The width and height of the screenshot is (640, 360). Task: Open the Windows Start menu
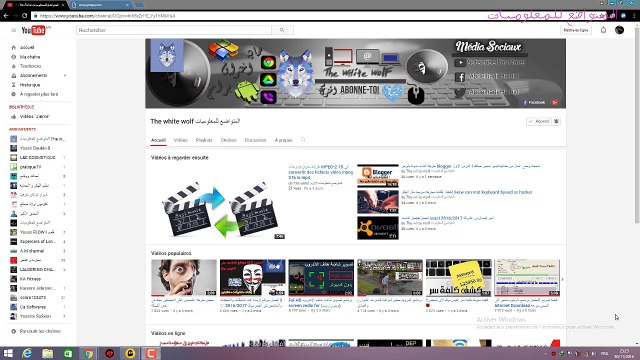8,353
